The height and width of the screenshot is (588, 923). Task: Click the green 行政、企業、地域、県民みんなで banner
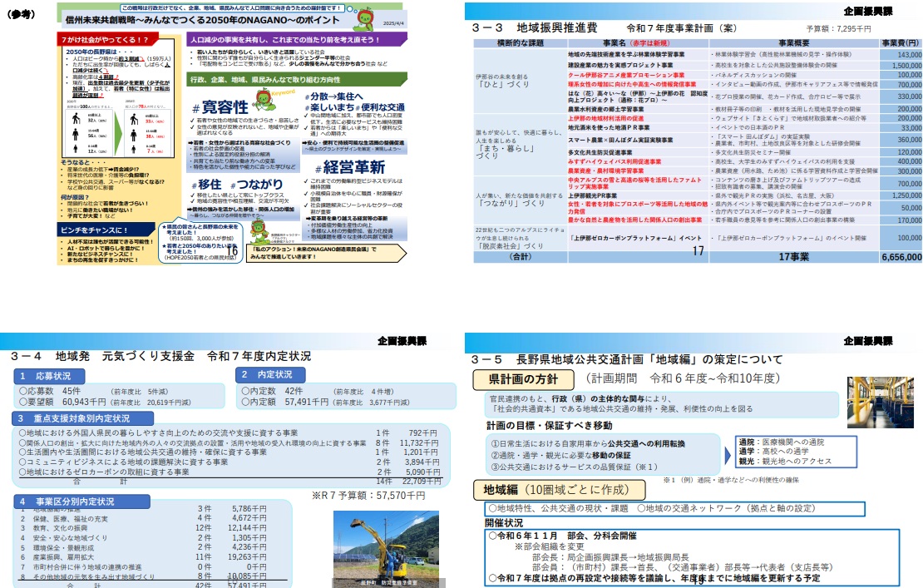point(297,79)
